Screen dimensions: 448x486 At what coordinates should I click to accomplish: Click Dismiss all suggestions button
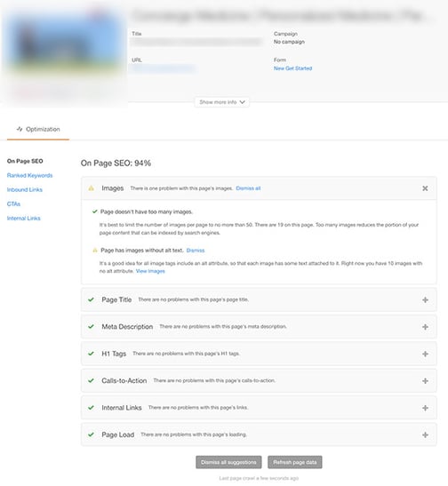coord(228,462)
